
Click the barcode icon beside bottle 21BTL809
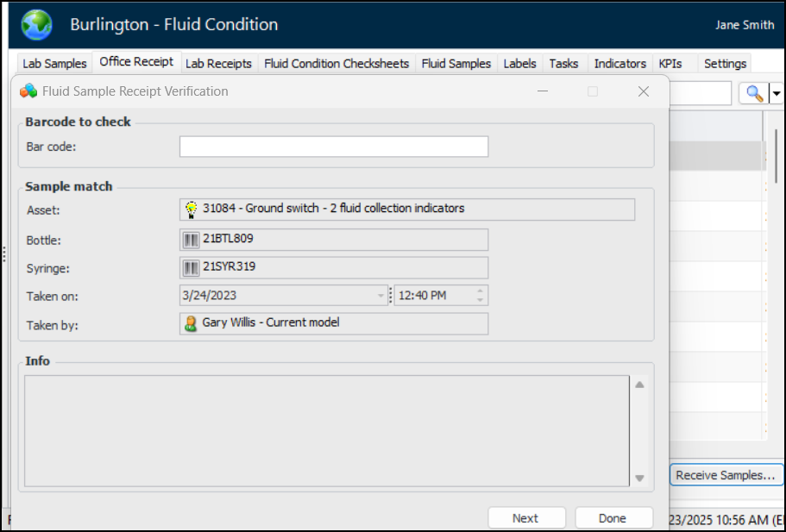[x=191, y=240]
